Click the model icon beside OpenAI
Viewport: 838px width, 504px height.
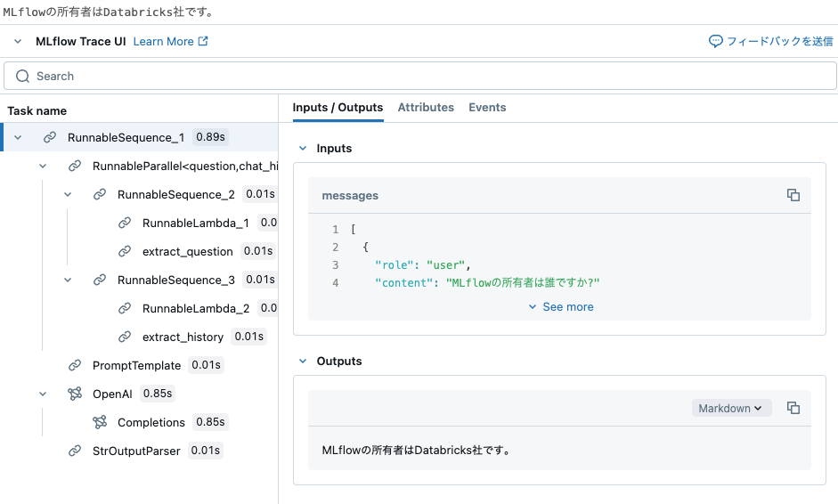coord(75,394)
